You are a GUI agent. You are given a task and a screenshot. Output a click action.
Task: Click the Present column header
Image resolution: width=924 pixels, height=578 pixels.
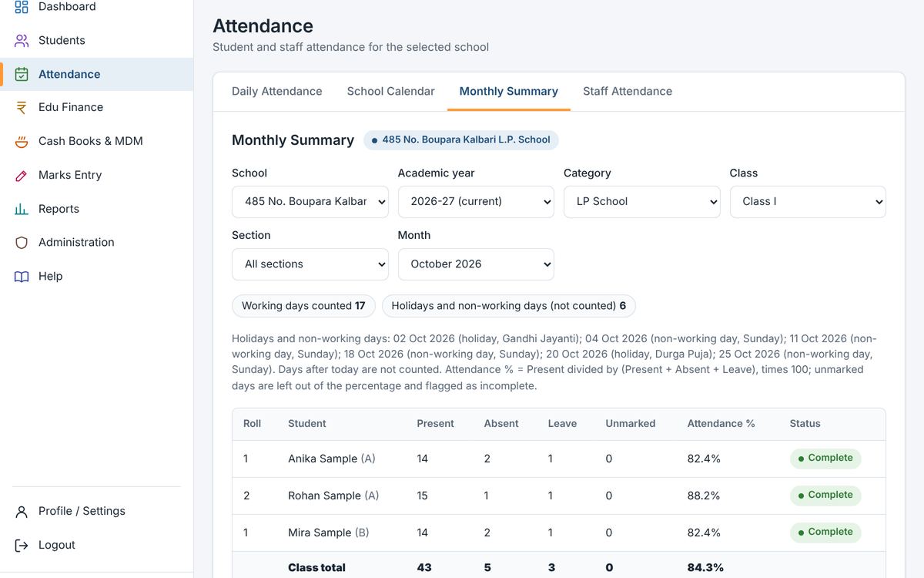435,424
